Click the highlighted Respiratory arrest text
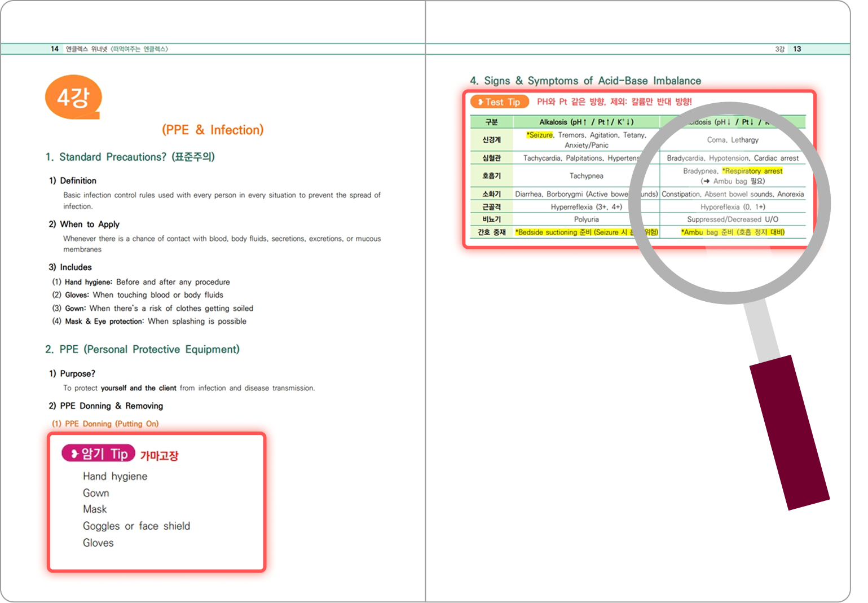Image resolution: width=868 pixels, height=603 pixels. tap(752, 171)
